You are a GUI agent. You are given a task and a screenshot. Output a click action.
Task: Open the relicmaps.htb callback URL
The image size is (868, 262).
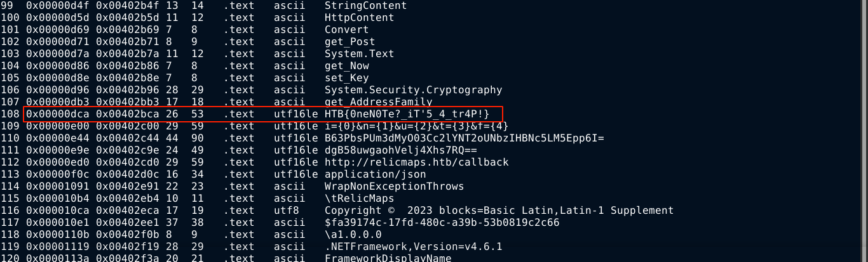tap(416, 162)
